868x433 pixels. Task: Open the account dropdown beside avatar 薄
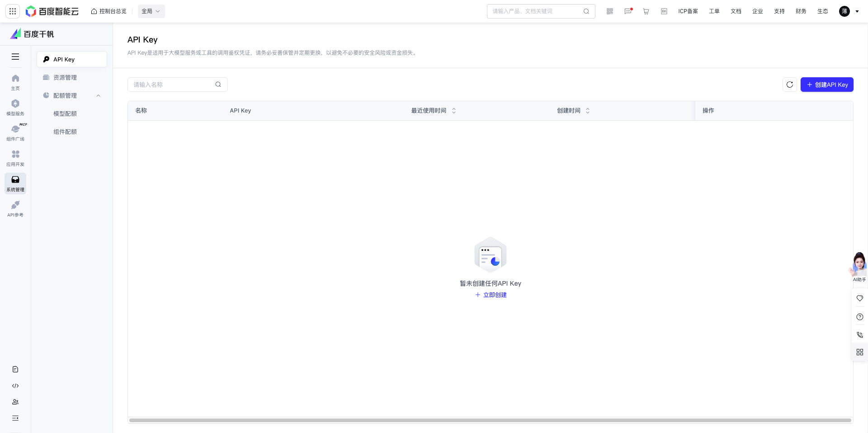click(858, 11)
